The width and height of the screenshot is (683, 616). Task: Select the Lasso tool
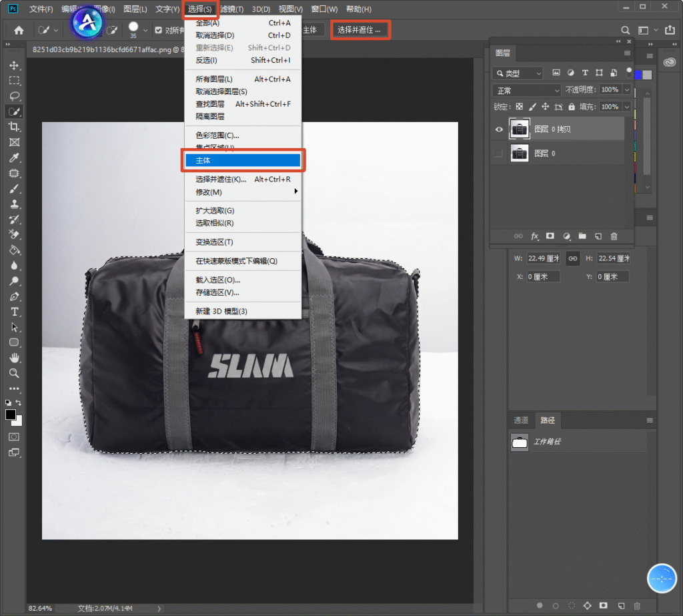[x=14, y=96]
